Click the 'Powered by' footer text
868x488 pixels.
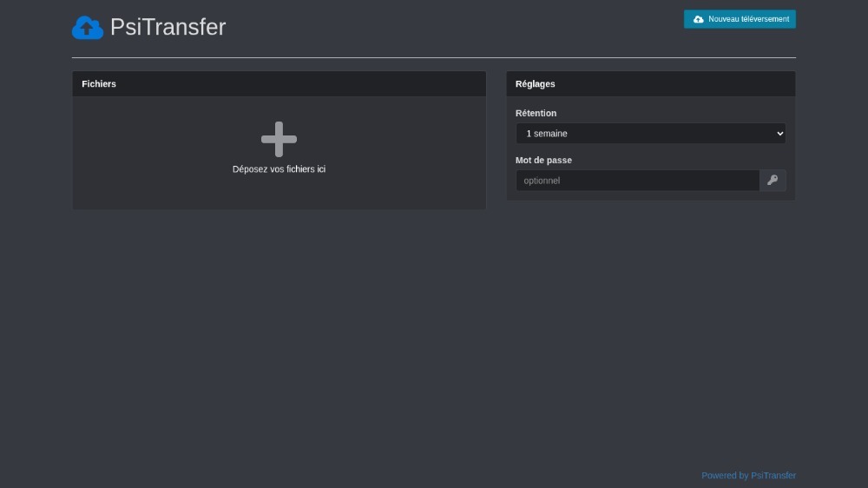tap(724, 476)
